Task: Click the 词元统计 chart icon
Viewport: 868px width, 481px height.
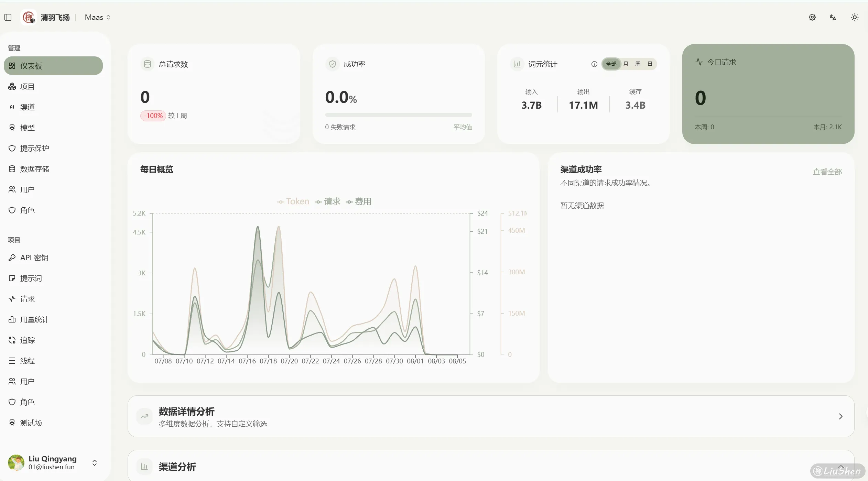Action: click(x=517, y=64)
